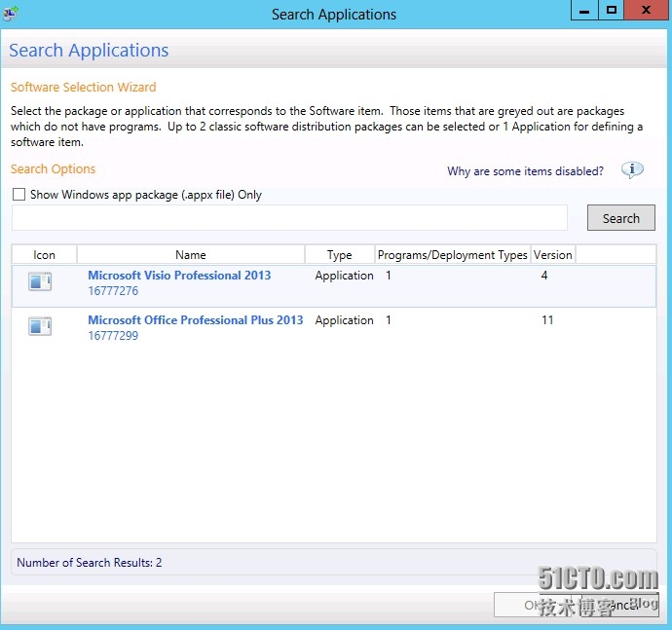Select Microsoft Office Professional Plus 2013 name

click(x=196, y=320)
